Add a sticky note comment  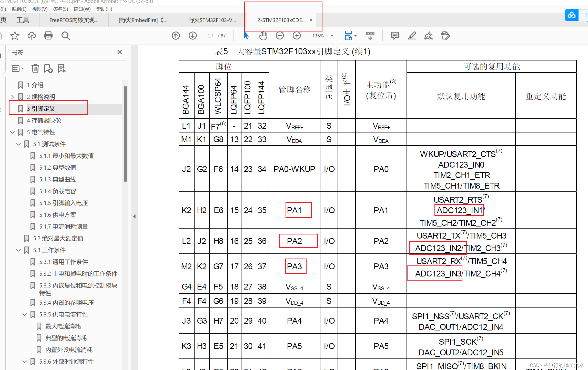tap(395, 36)
